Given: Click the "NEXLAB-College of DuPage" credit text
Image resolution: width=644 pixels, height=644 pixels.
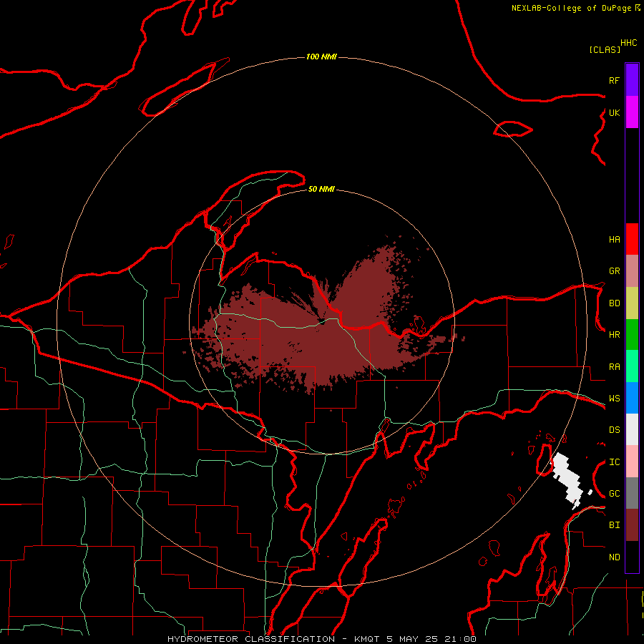Looking at the screenshot, I should pos(571,8).
